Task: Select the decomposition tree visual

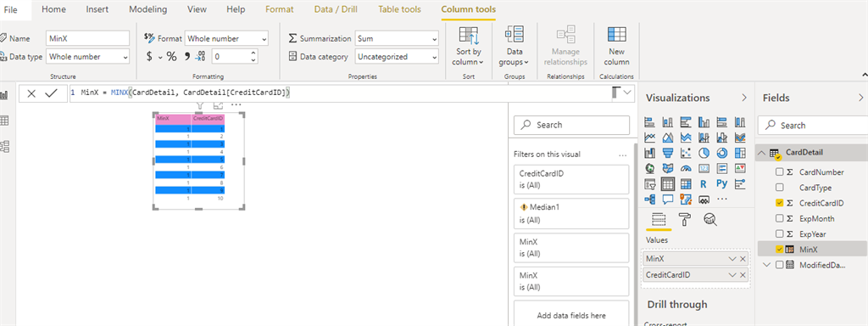Action: [x=650, y=199]
